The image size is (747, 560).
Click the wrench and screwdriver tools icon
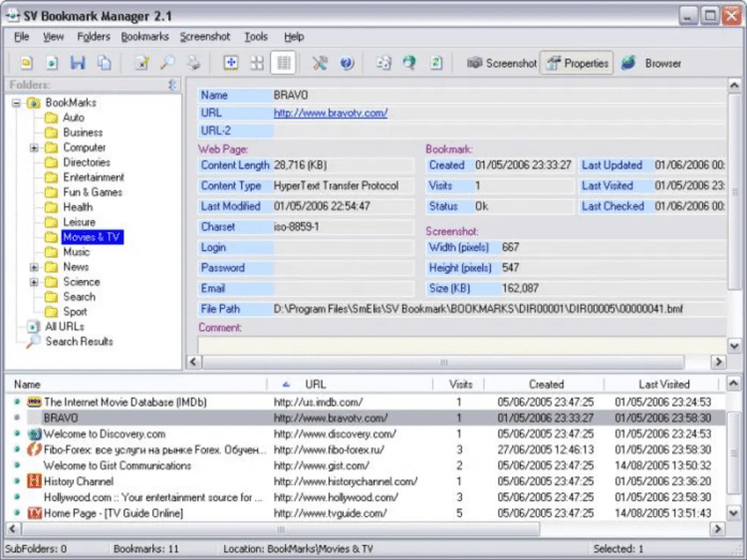point(320,63)
